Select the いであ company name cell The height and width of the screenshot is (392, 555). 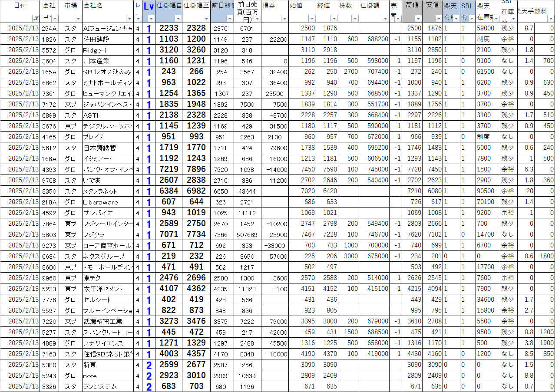tap(108, 180)
